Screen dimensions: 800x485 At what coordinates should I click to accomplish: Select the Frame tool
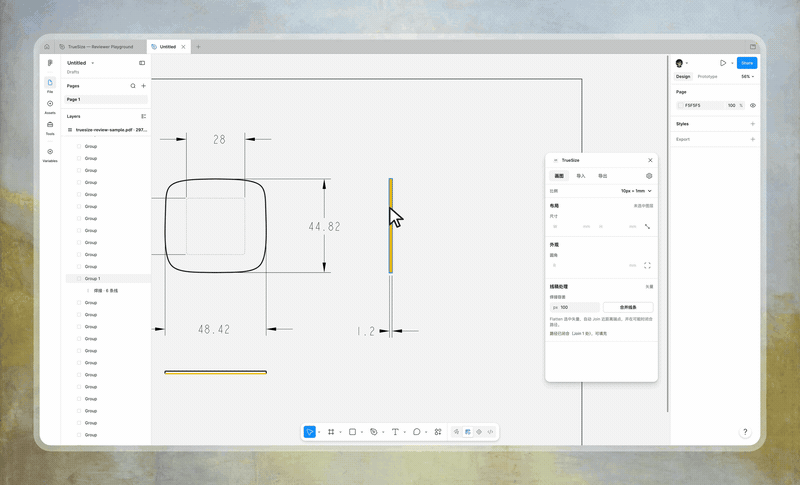tap(331, 432)
